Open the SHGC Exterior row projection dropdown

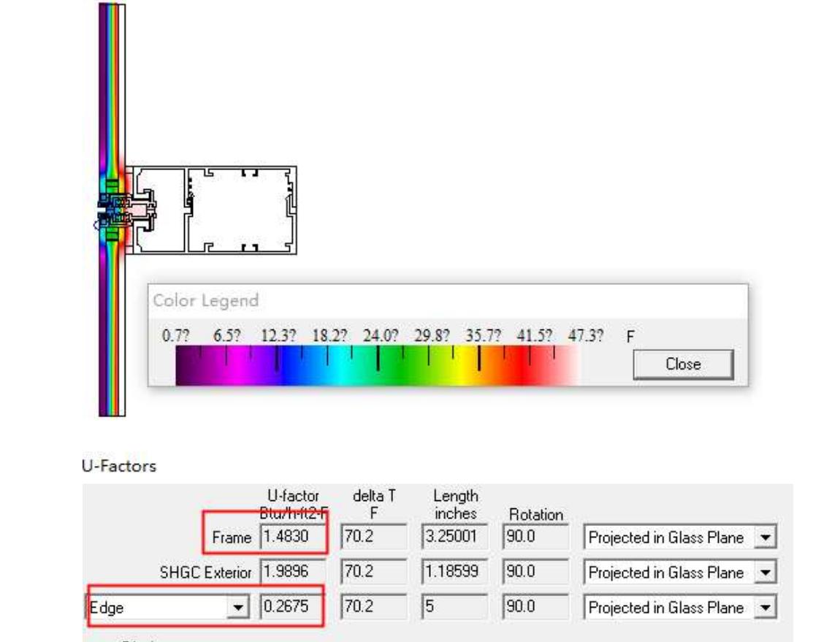pyautogui.click(x=765, y=573)
